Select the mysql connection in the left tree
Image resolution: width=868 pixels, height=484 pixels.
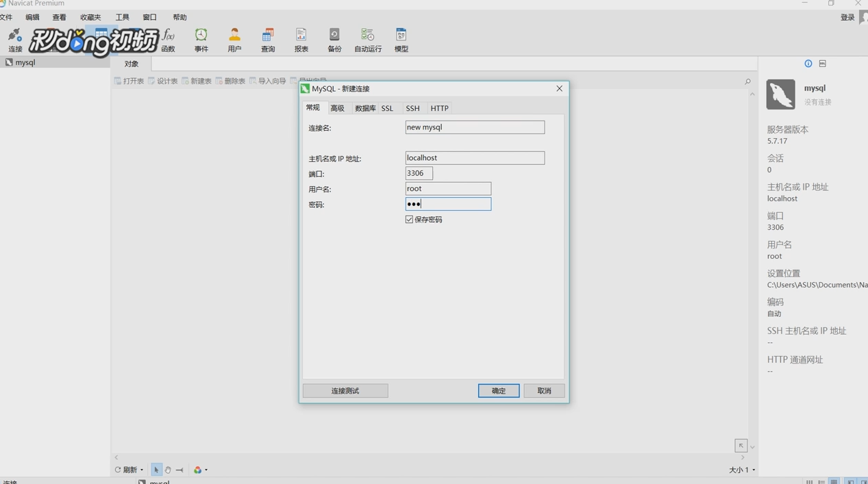coord(55,62)
